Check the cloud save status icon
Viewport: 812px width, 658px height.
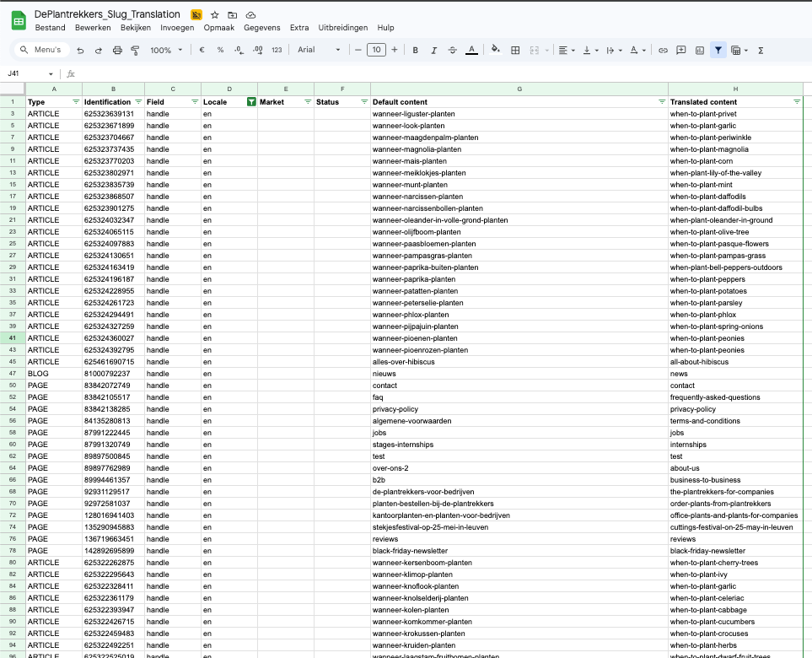(250, 15)
